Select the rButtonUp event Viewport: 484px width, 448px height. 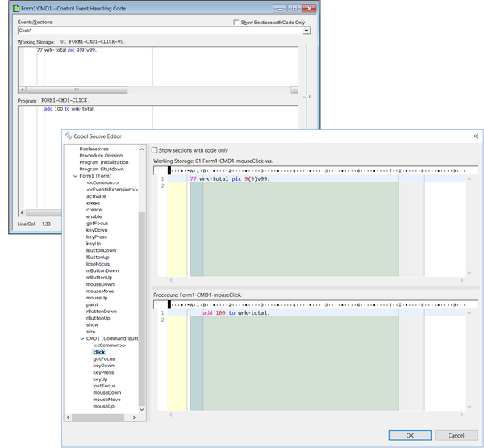click(98, 318)
